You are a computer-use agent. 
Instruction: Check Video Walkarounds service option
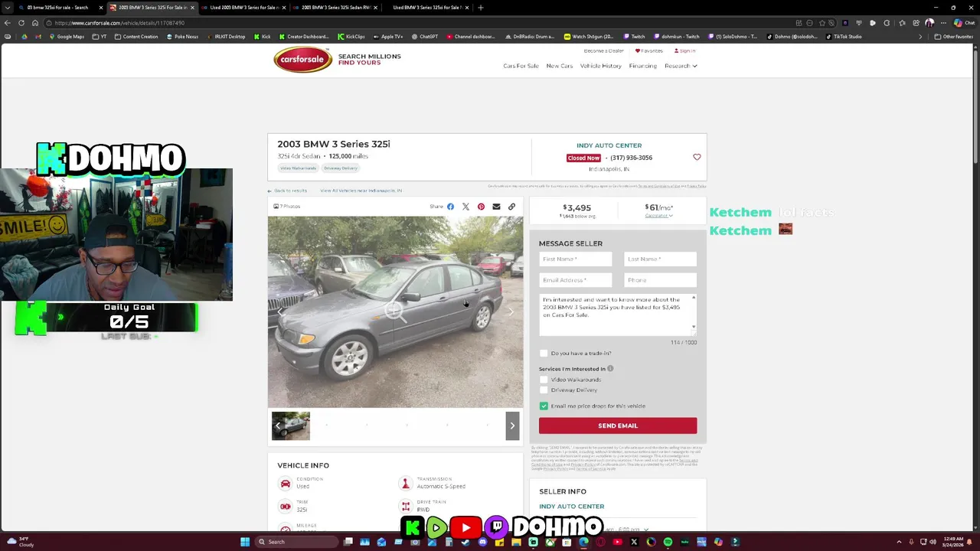(544, 380)
